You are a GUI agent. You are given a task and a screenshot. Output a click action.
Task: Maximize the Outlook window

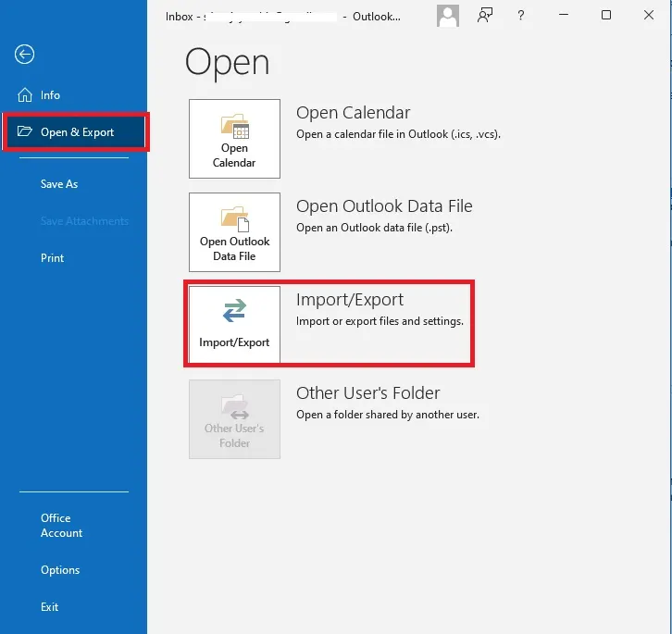coord(605,16)
